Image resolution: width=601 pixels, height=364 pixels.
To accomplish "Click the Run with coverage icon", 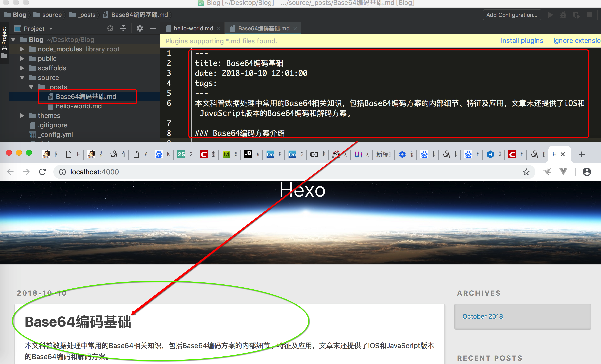I will point(576,15).
